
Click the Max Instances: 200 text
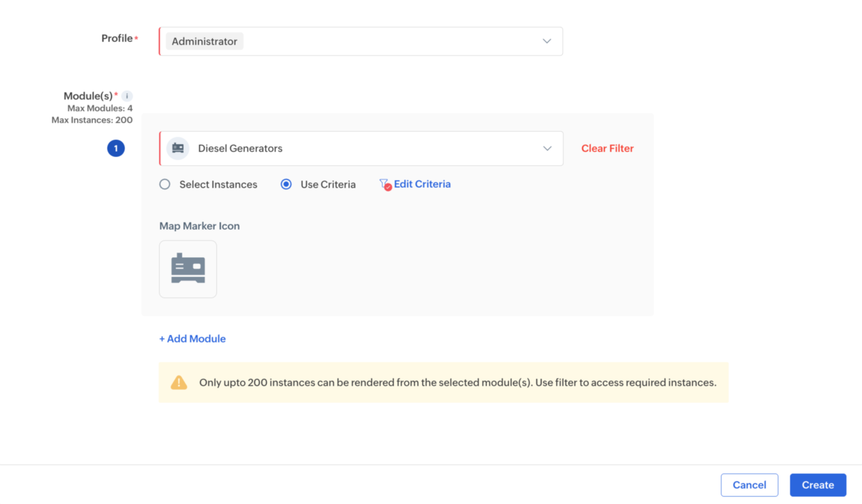click(92, 120)
